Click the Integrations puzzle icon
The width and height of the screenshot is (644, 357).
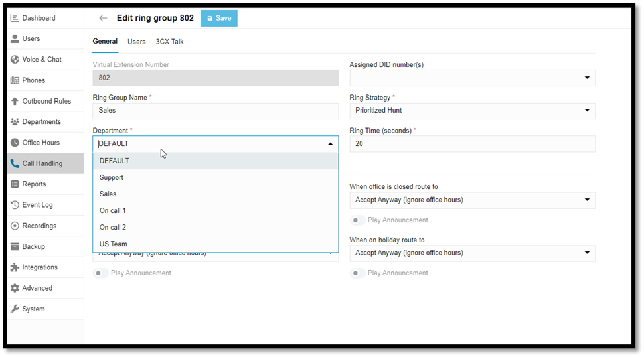coord(15,267)
